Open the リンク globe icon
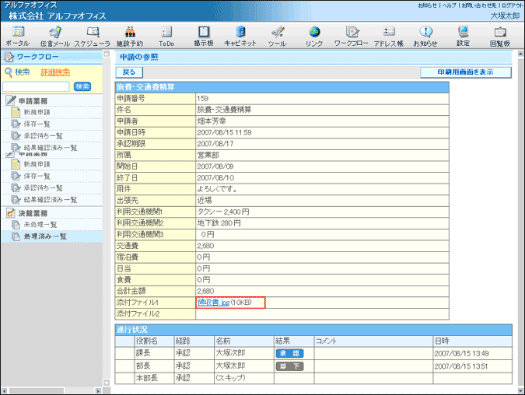The height and width of the screenshot is (395, 525). [314, 32]
